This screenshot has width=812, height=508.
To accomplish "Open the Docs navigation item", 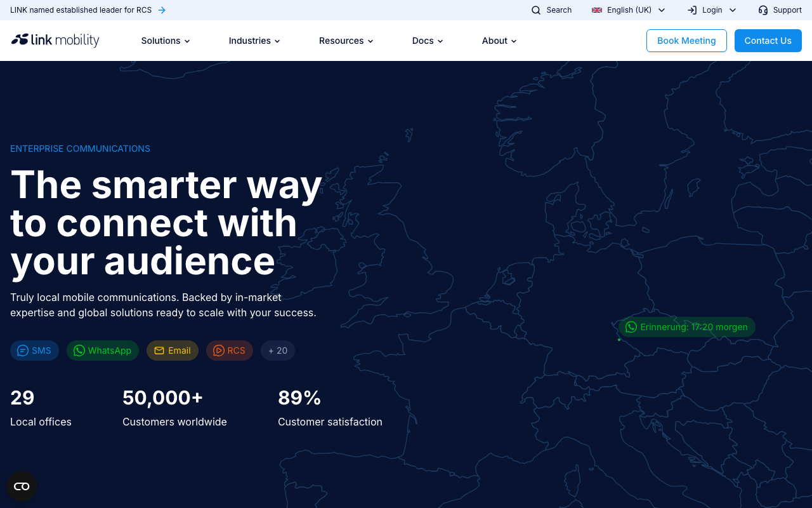I will pos(427,41).
